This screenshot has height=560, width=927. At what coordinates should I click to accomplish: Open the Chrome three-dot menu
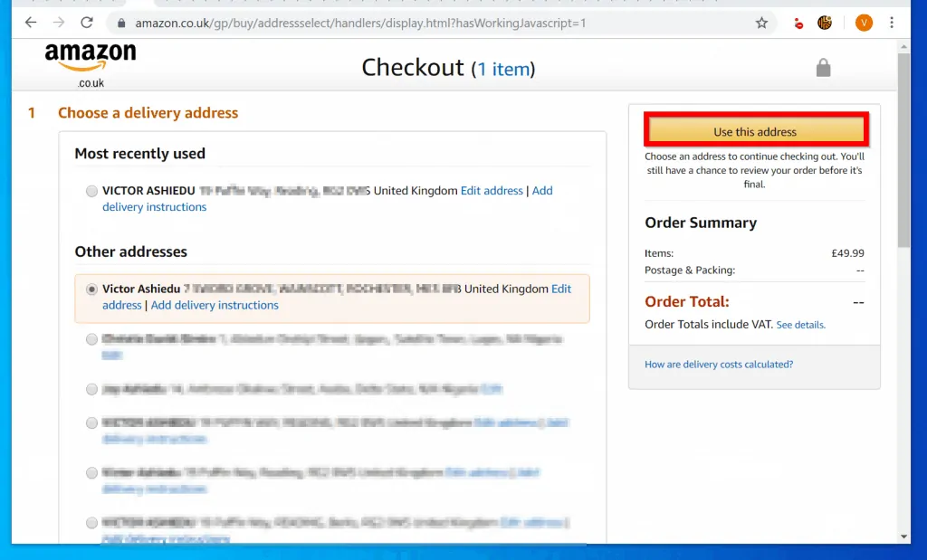(x=892, y=23)
